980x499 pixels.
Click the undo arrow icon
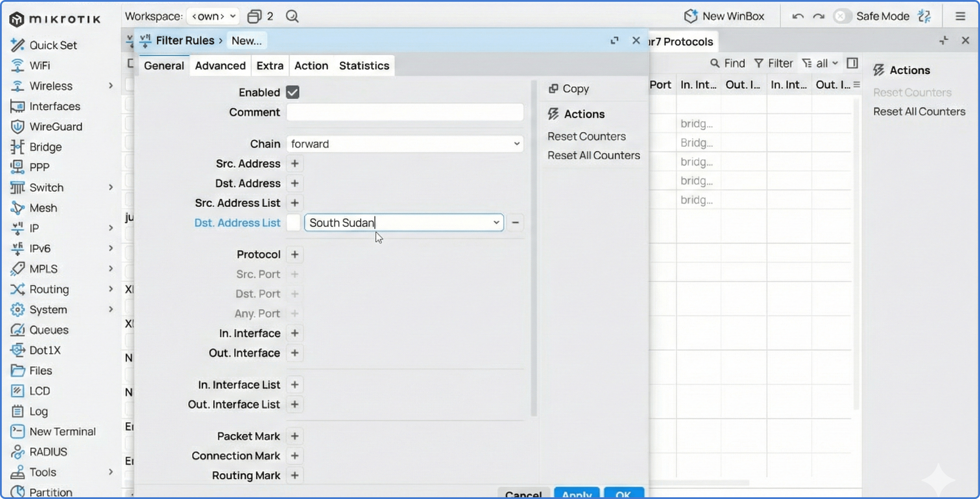797,16
